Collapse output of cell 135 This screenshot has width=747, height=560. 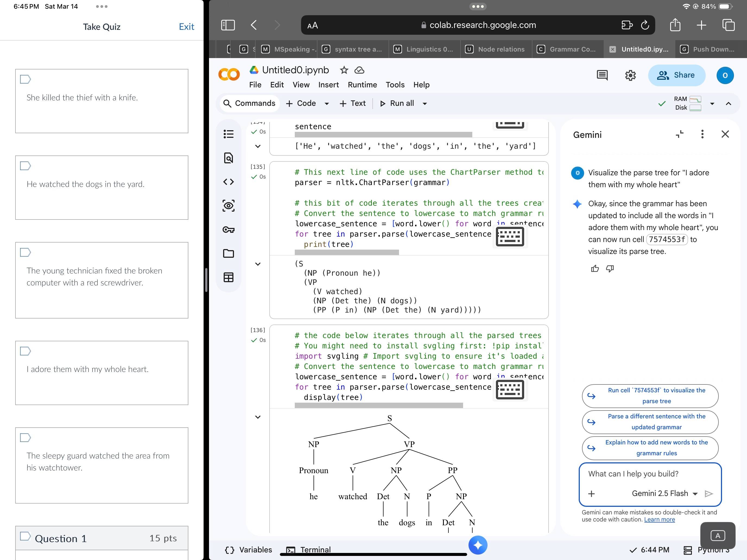tap(258, 264)
